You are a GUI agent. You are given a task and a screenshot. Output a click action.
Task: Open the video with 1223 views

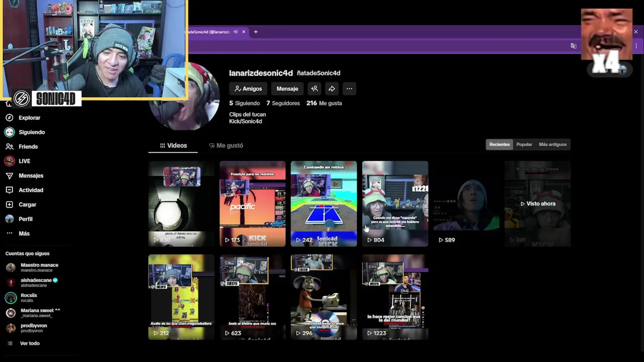(x=395, y=297)
